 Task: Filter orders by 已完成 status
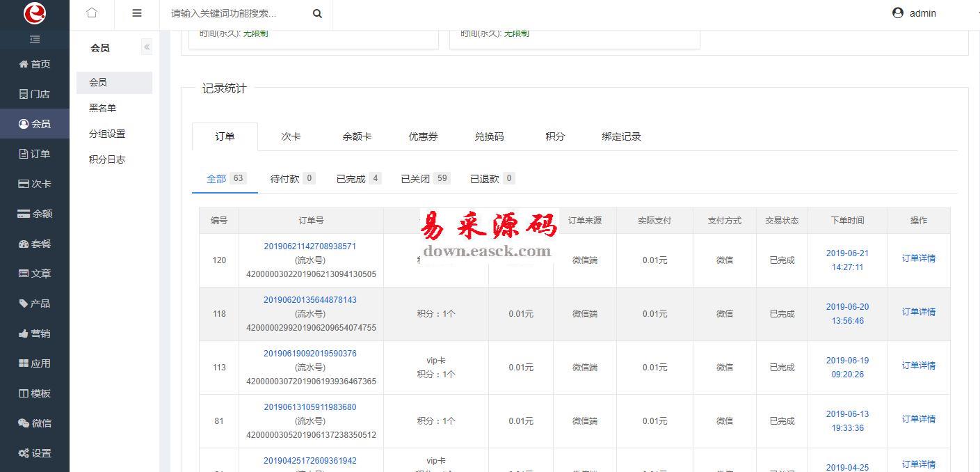pyautogui.click(x=358, y=179)
